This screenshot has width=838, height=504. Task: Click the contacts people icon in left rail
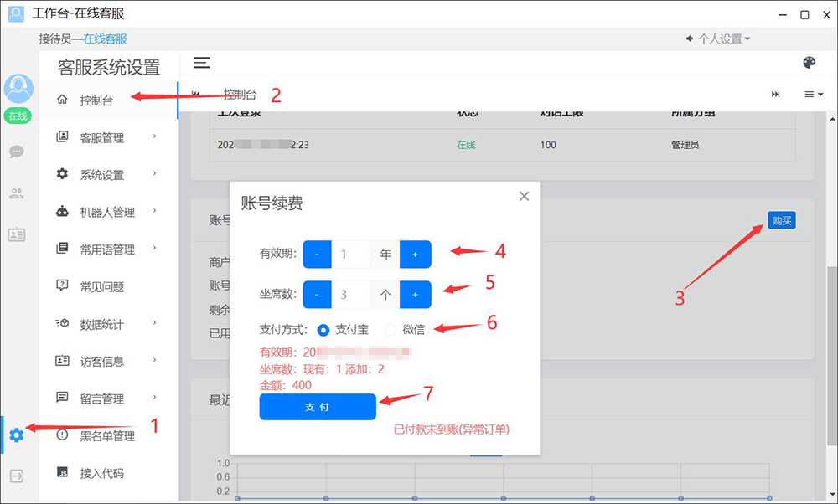pyautogui.click(x=17, y=193)
